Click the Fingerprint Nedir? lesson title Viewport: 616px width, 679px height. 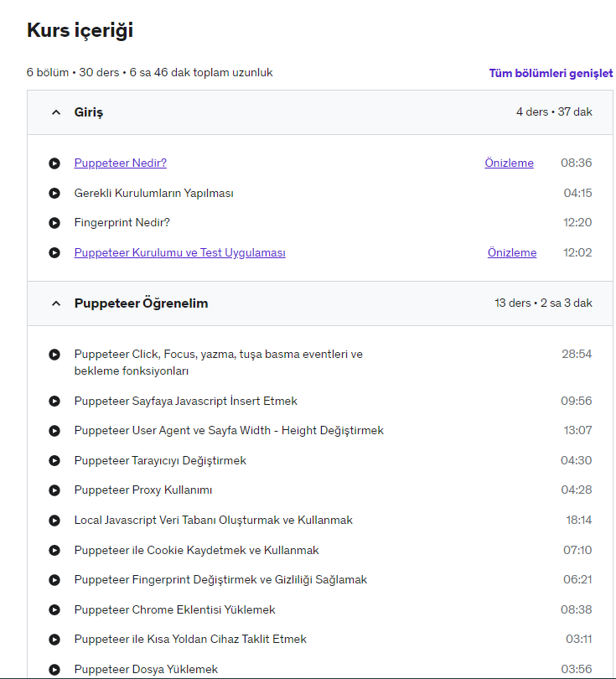click(x=122, y=223)
